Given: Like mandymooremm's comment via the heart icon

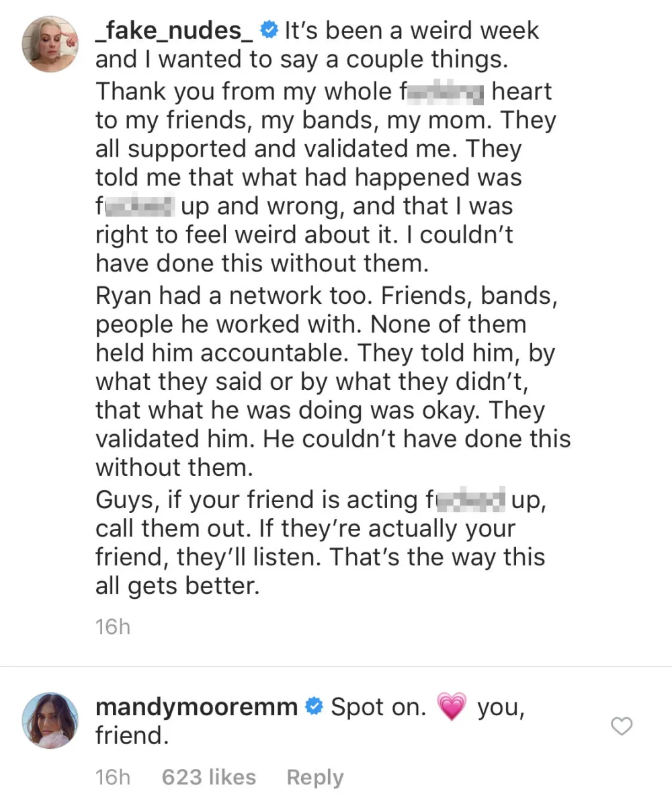Looking at the screenshot, I should pyautogui.click(x=621, y=727).
